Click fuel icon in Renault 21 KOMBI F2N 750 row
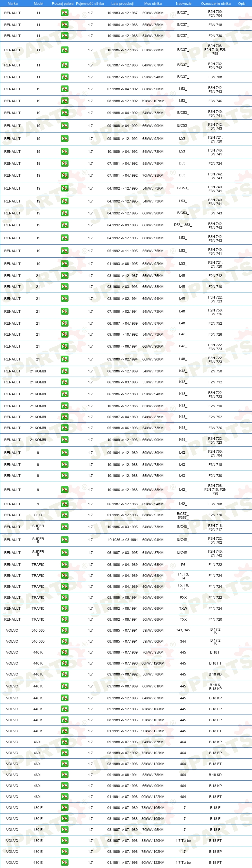The height and width of the screenshot is (868, 252). 65,371
